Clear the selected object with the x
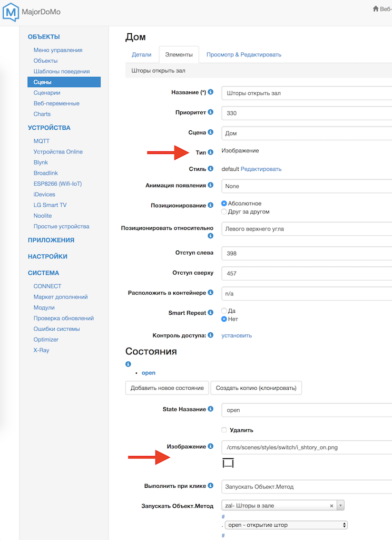This screenshot has height=540, width=392. pos(331,506)
